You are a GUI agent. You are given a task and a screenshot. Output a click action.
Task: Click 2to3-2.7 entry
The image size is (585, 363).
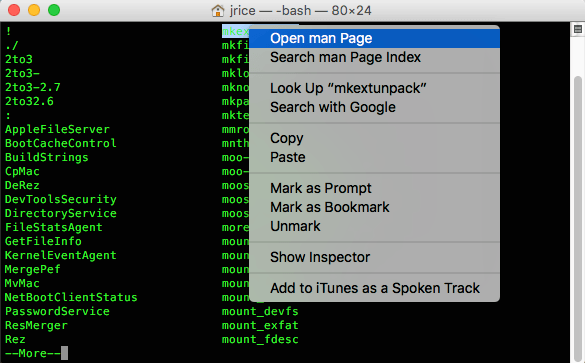click(32, 87)
